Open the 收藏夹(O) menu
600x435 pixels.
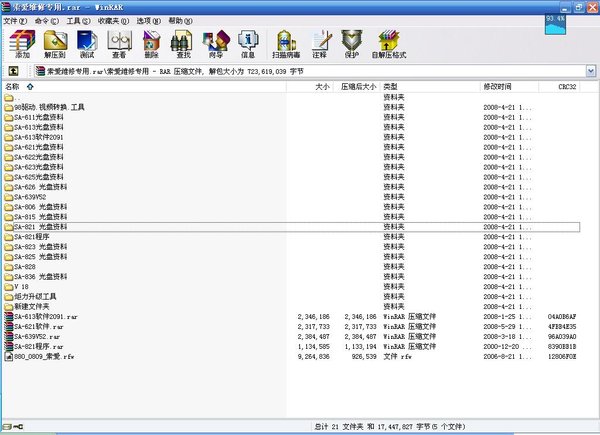click(114, 21)
